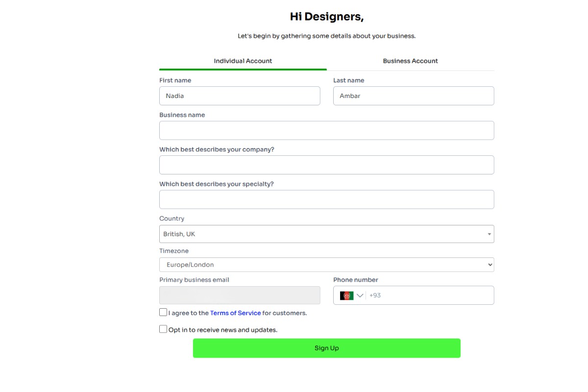588x392 pixels.
Task: Click the 'Phone number' field label
Action: click(x=355, y=280)
